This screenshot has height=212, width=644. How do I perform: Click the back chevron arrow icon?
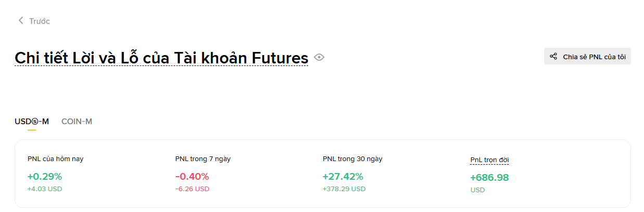point(21,21)
